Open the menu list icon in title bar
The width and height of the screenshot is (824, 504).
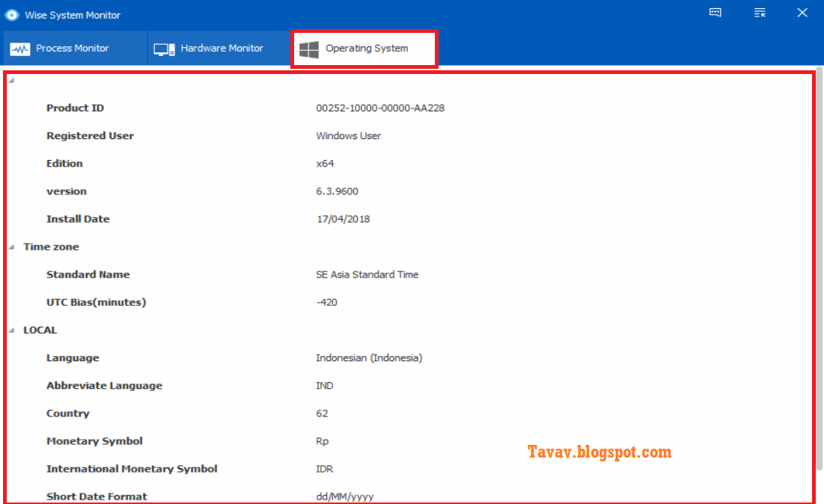tap(760, 13)
